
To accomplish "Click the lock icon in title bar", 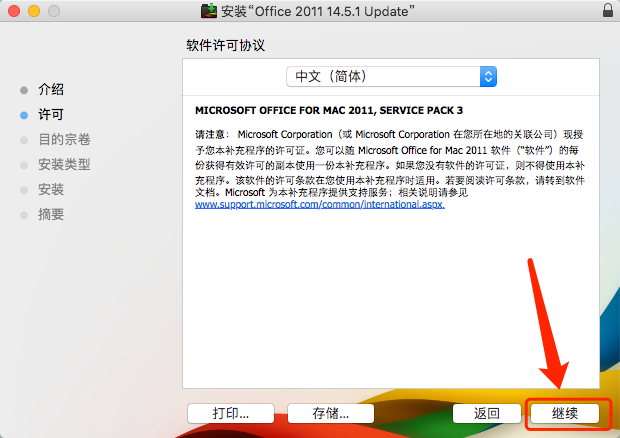I will (608, 10).
